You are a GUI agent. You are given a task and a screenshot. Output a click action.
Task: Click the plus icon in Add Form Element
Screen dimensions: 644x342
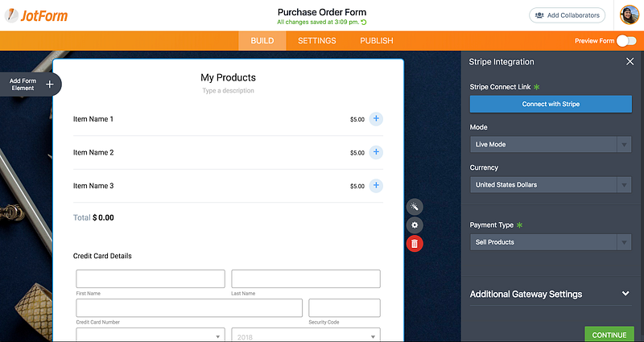50,84
